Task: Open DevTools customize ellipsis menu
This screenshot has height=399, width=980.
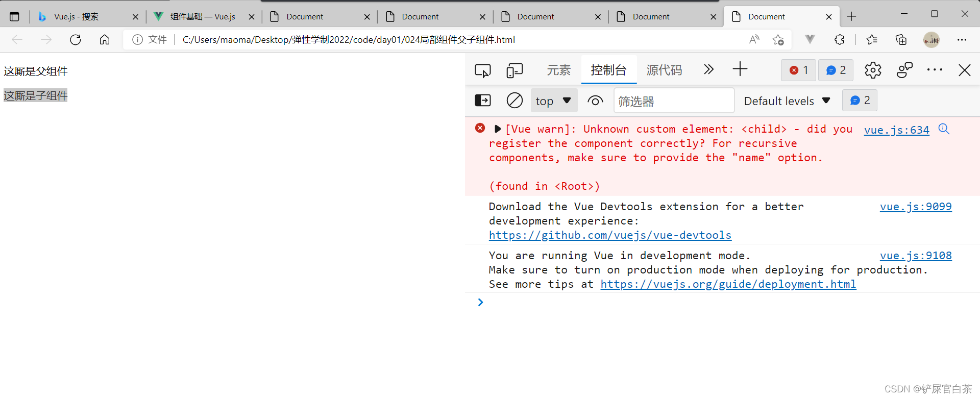Action: click(935, 70)
